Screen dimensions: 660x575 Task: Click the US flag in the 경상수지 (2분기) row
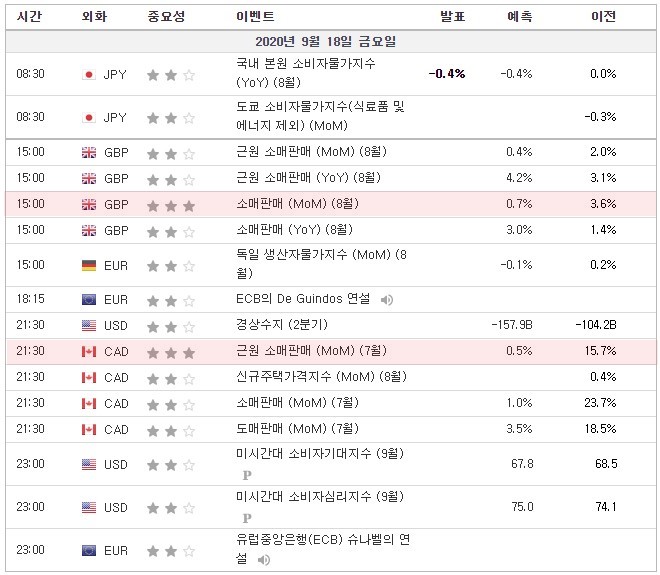click(x=89, y=326)
